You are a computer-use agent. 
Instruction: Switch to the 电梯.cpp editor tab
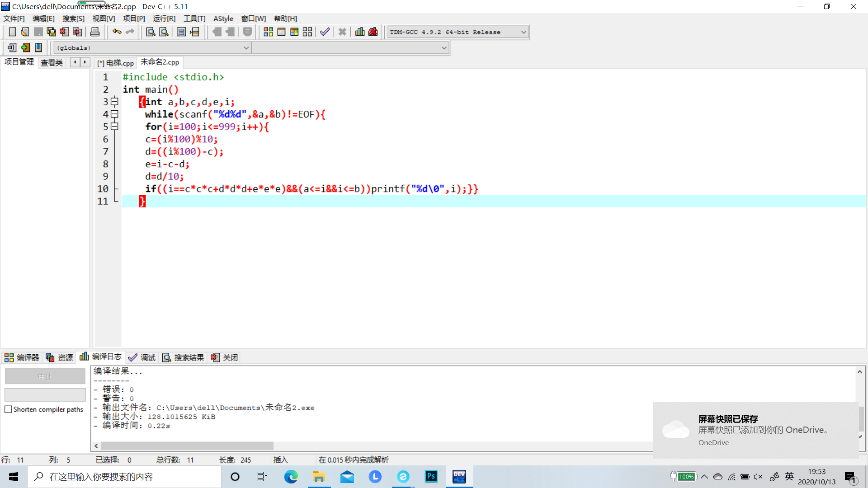pyautogui.click(x=116, y=63)
